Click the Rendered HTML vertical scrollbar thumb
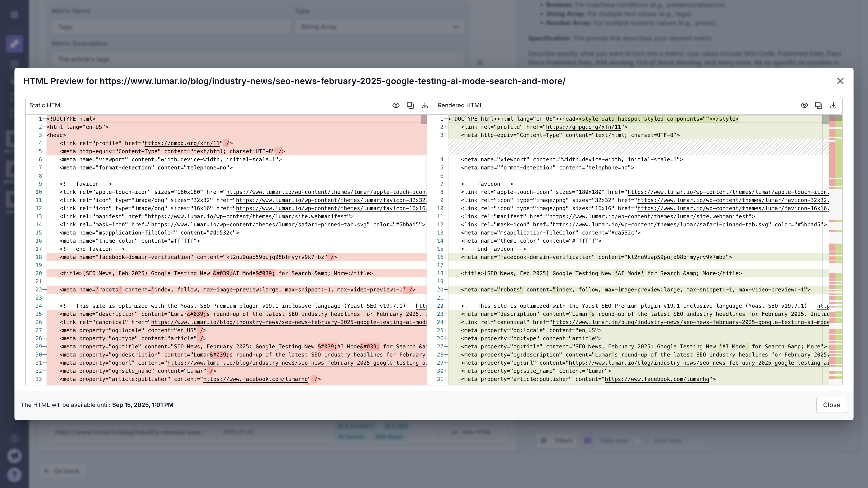 click(825, 119)
